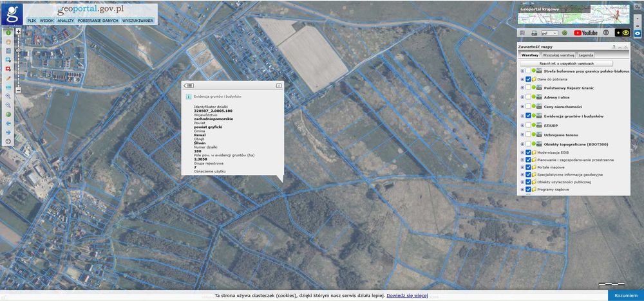The height and width of the screenshot is (301, 644).
Task: Enable the Ceny nieruchomości layer checkbox
Action: coord(528,107)
